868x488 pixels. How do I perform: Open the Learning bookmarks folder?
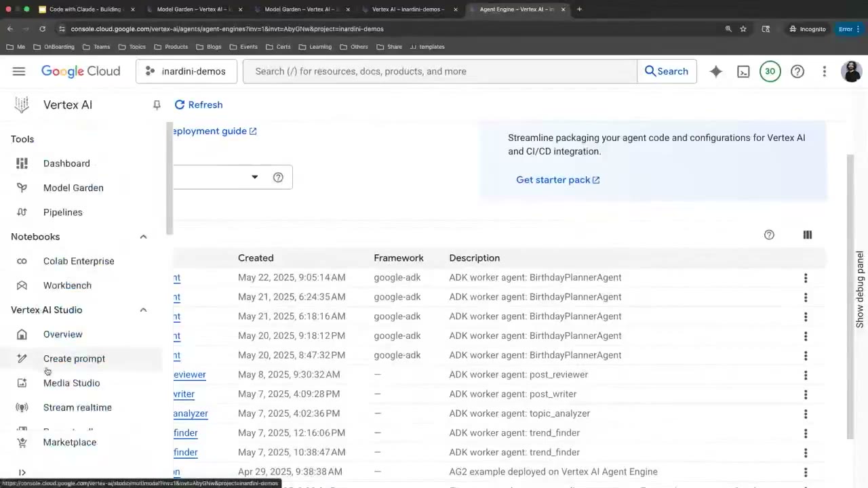(315, 47)
